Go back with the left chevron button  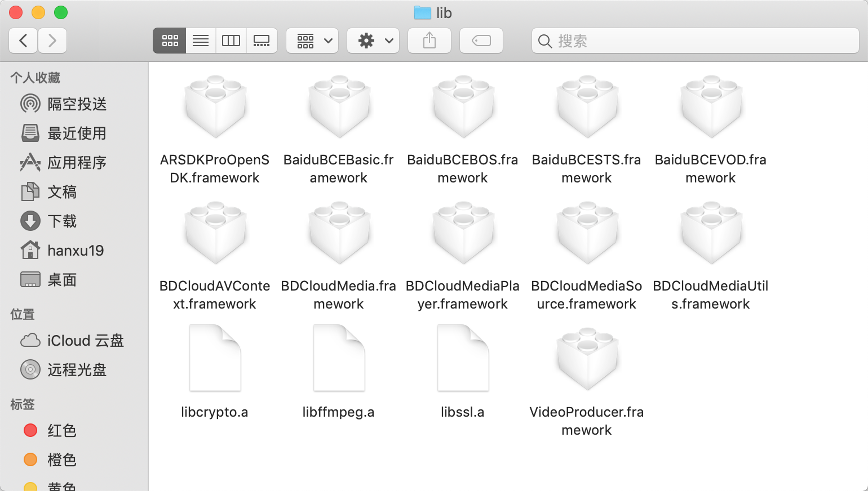point(24,41)
